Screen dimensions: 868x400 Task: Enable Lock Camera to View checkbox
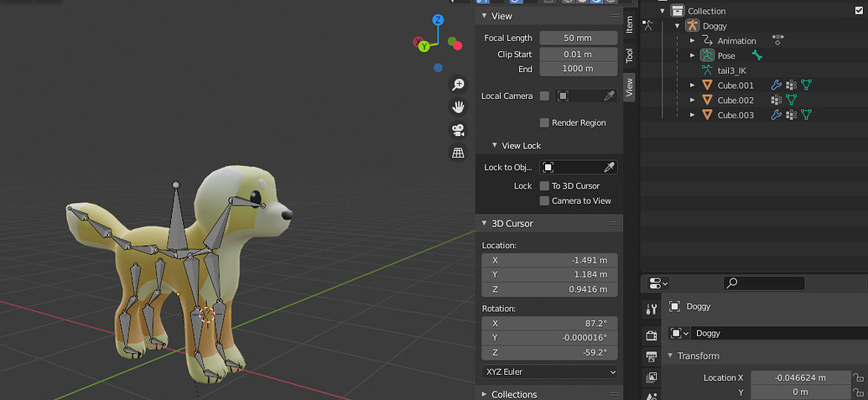coord(544,200)
